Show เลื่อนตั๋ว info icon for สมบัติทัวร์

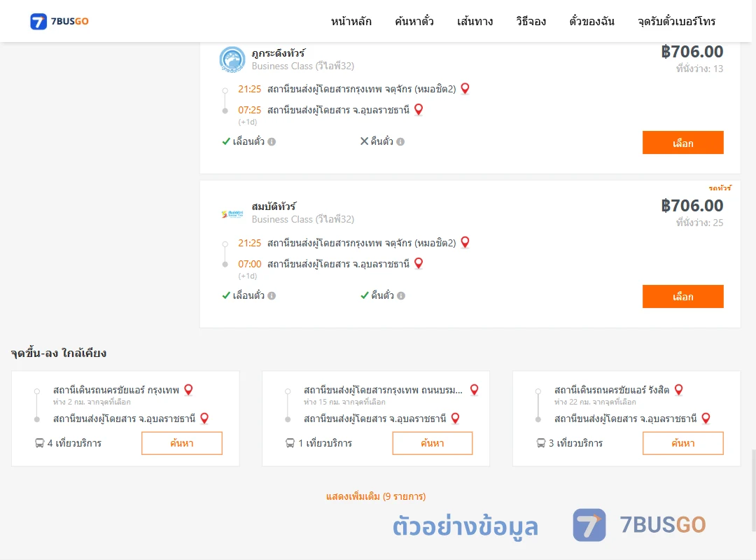coord(272,295)
